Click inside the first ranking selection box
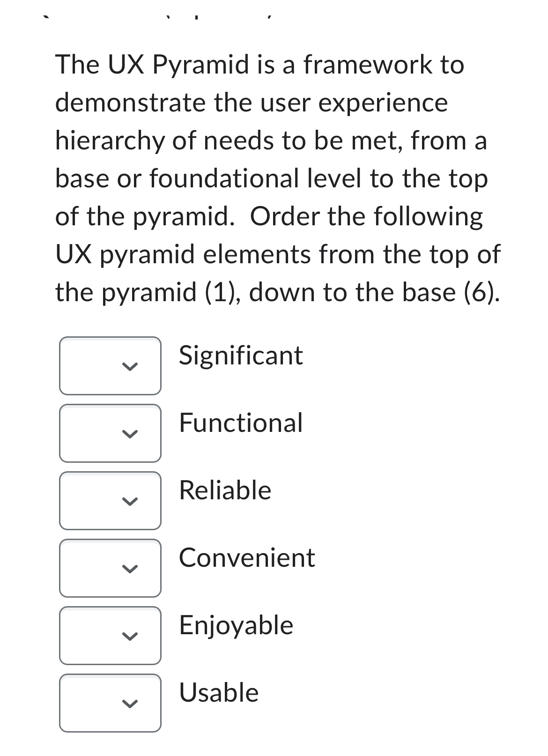548x756 pixels. (111, 365)
